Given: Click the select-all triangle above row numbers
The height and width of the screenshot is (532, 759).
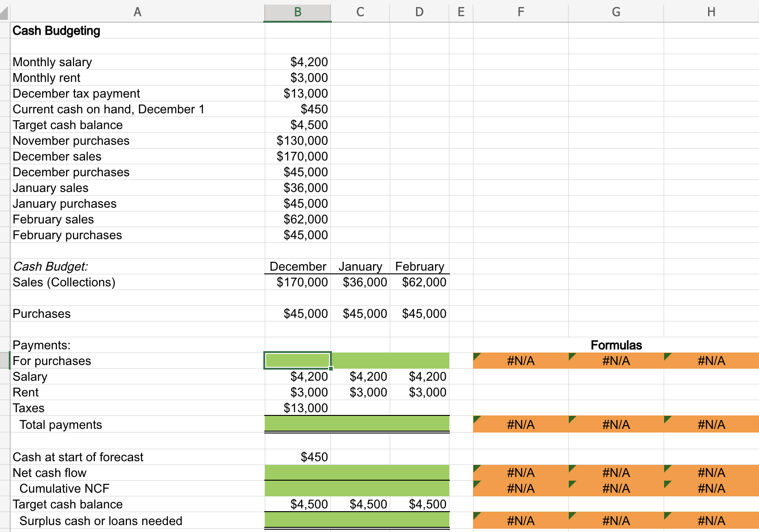Looking at the screenshot, I should click(4, 12).
